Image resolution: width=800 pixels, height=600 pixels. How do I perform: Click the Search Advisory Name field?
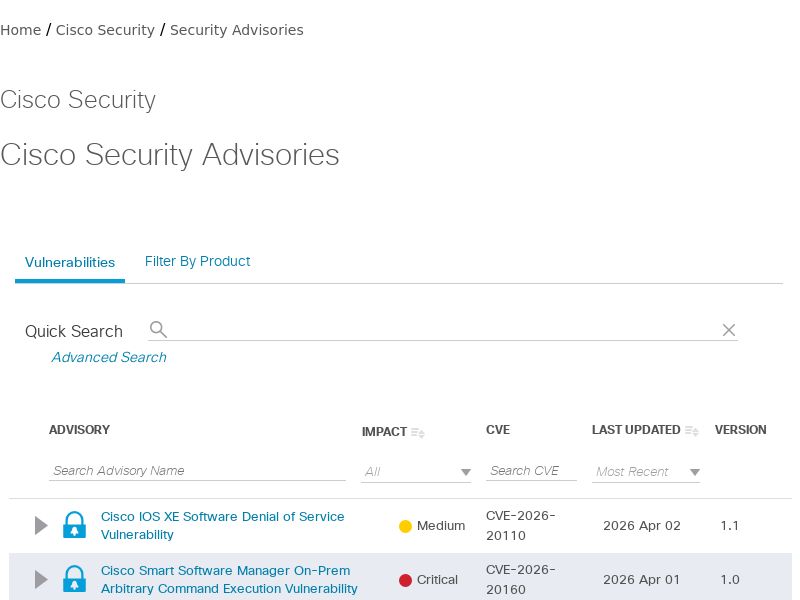click(197, 471)
